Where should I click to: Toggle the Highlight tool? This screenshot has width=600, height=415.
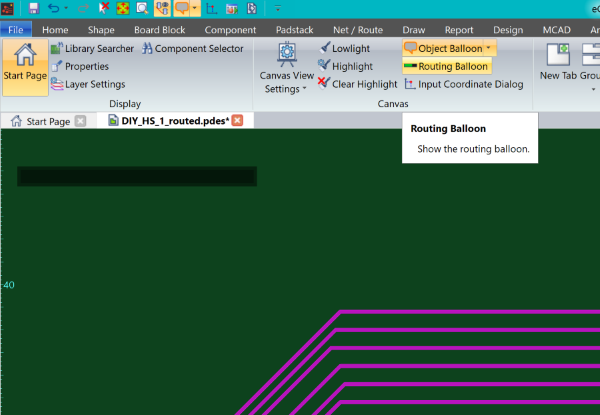pos(345,66)
